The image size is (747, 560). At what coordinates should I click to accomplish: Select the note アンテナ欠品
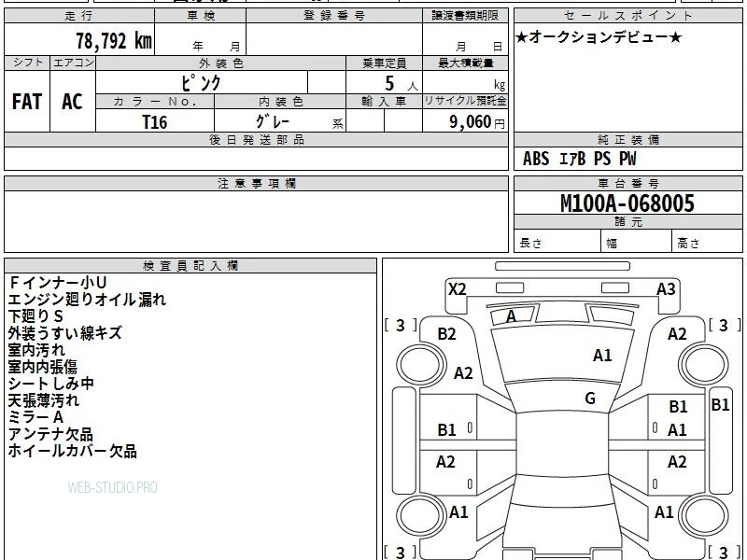50,434
